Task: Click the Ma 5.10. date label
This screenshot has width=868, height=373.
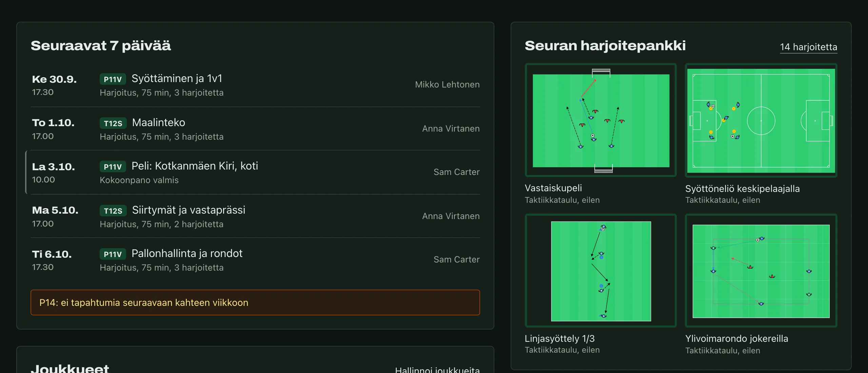Action: pos(55,210)
